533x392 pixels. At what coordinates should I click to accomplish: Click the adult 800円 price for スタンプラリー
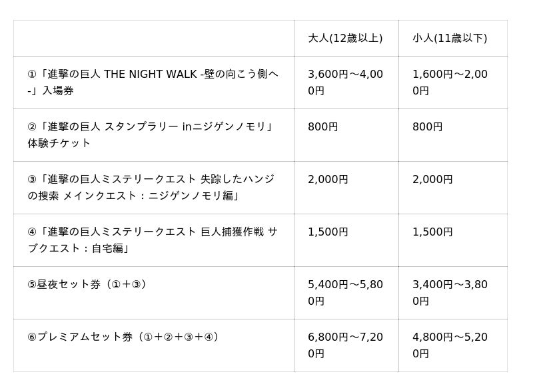click(323, 126)
